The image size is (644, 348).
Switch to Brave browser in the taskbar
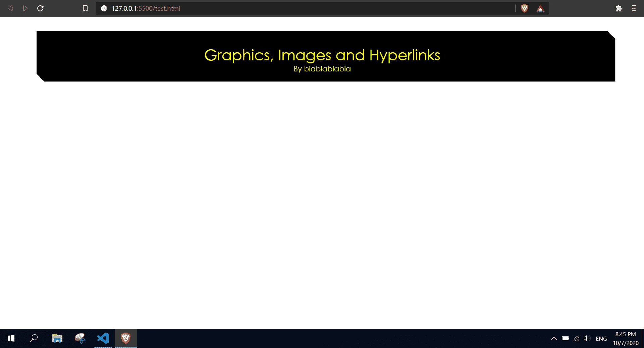(x=126, y=339)
